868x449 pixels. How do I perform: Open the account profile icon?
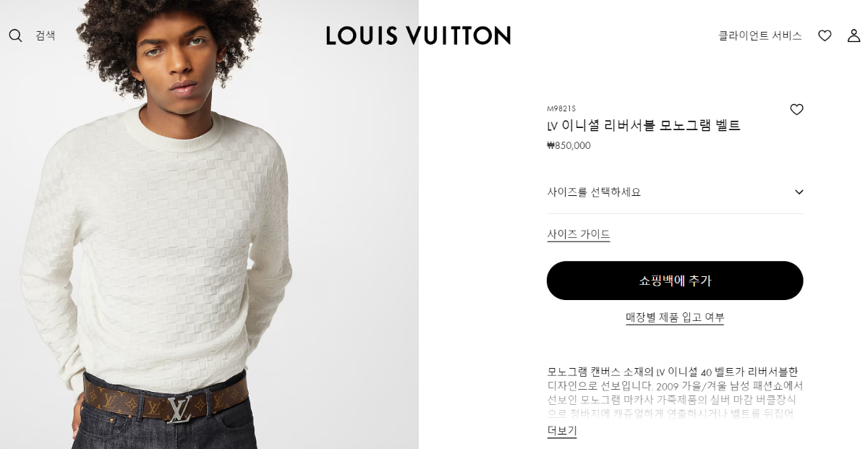[854, 35]
